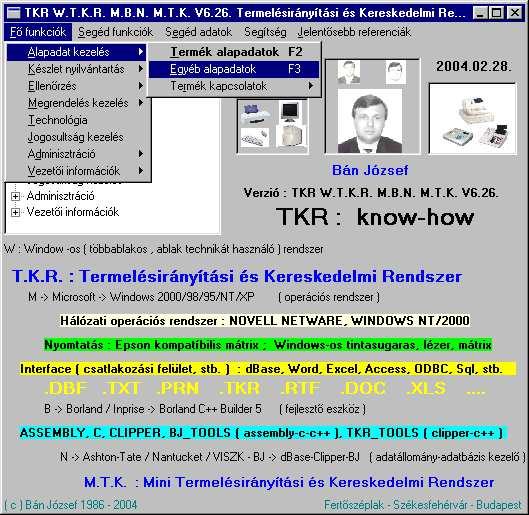
Task: Click the computer tower image in collage
Action: point(291,136)
